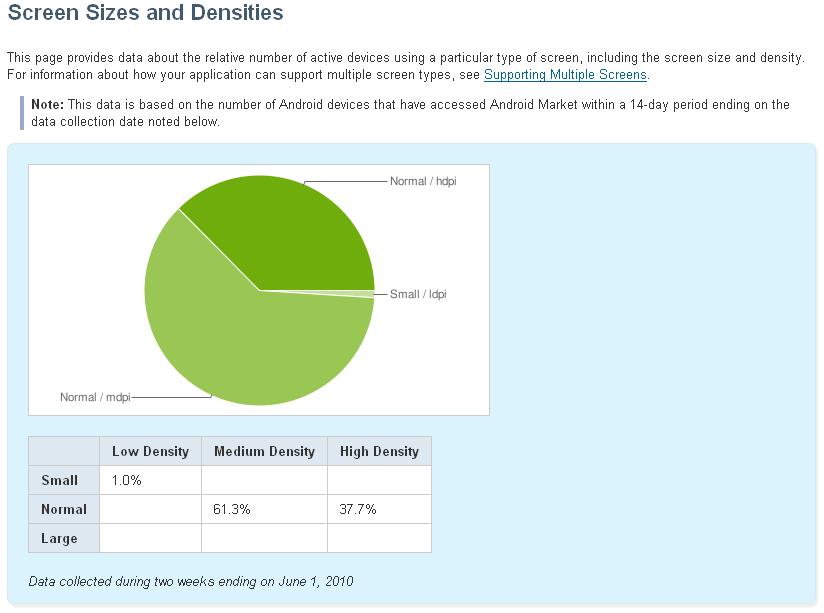Open the Supporting Multiple Screens link

point(565,75)
